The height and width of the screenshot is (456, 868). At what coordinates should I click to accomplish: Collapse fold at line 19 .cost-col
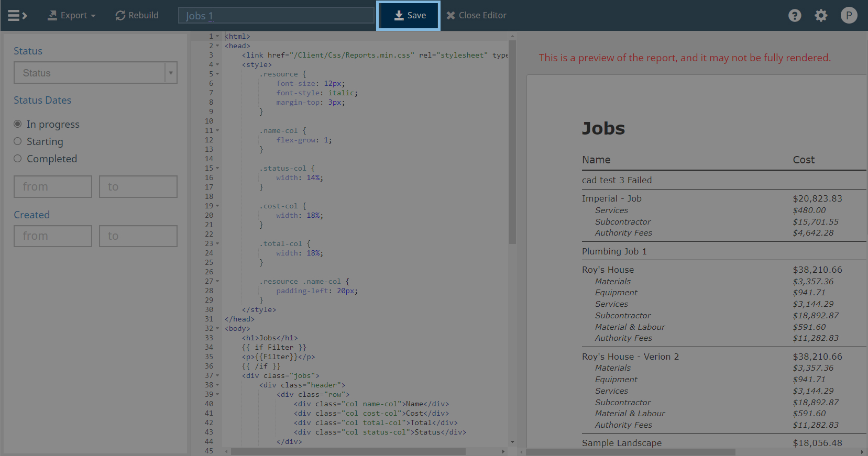tap(217, 206)
